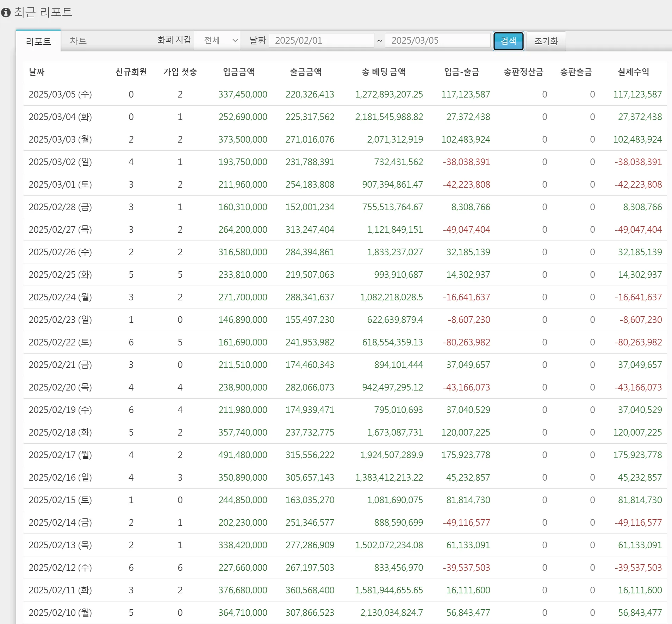Image resolution: width=672 pixels, height=624 pixels.
Task: Click the 실제수익 column header
Action: 633,72
